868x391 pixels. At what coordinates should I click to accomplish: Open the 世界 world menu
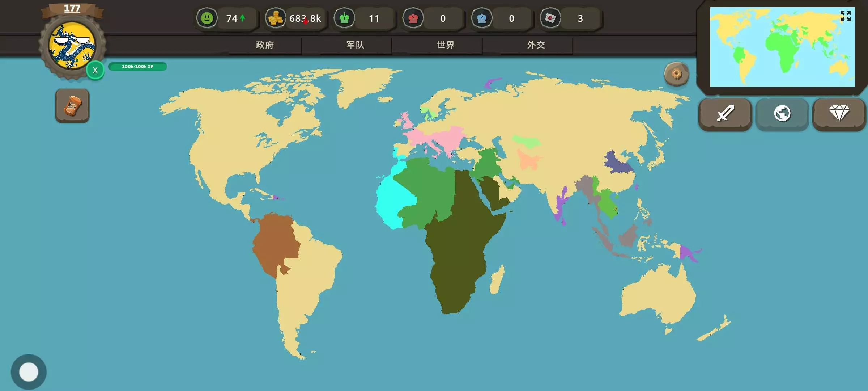446,45
